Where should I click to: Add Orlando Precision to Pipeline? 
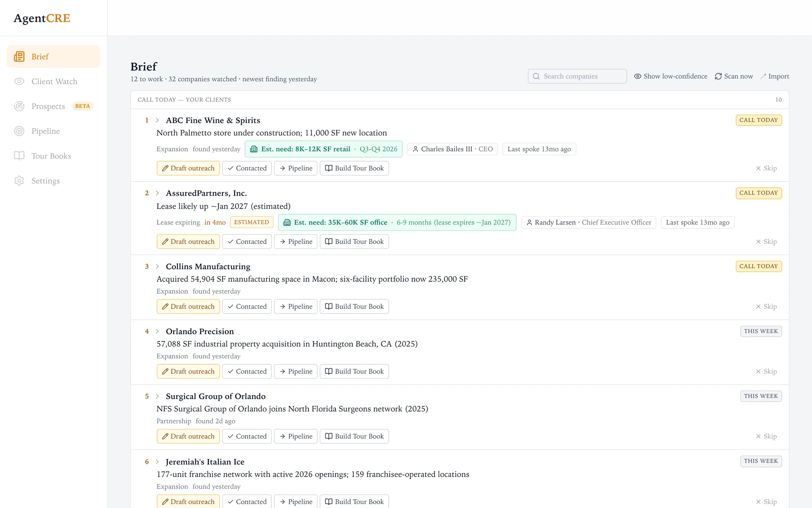pyautogui.click(x=296, y=372)
